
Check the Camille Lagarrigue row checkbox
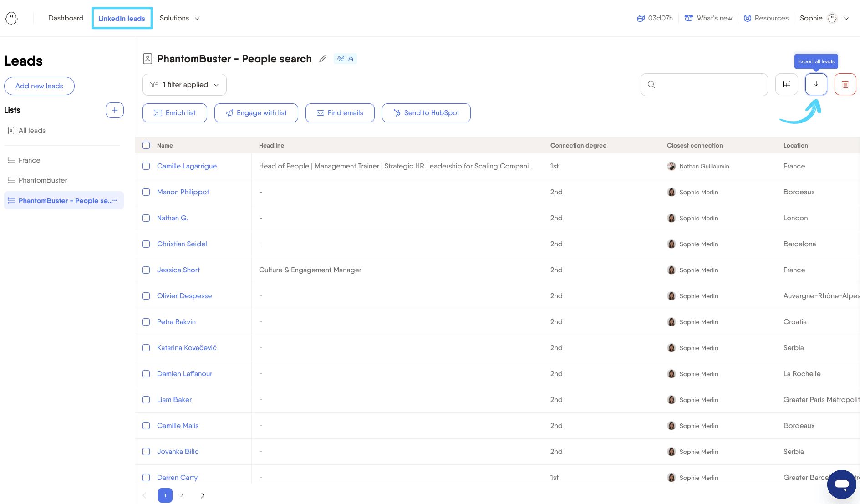pos(146,166)
